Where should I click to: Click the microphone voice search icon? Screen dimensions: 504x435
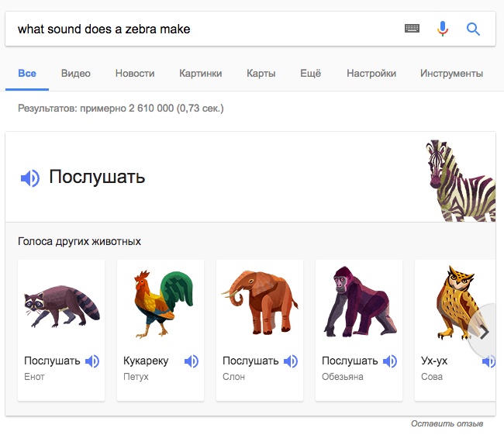[443, 29]
